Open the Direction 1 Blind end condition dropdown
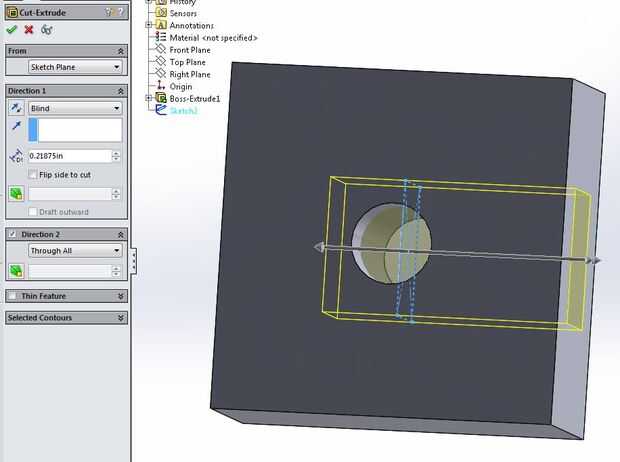Image resolution: width=620 pixels, height=462 pixels. (x=75, y=108)
